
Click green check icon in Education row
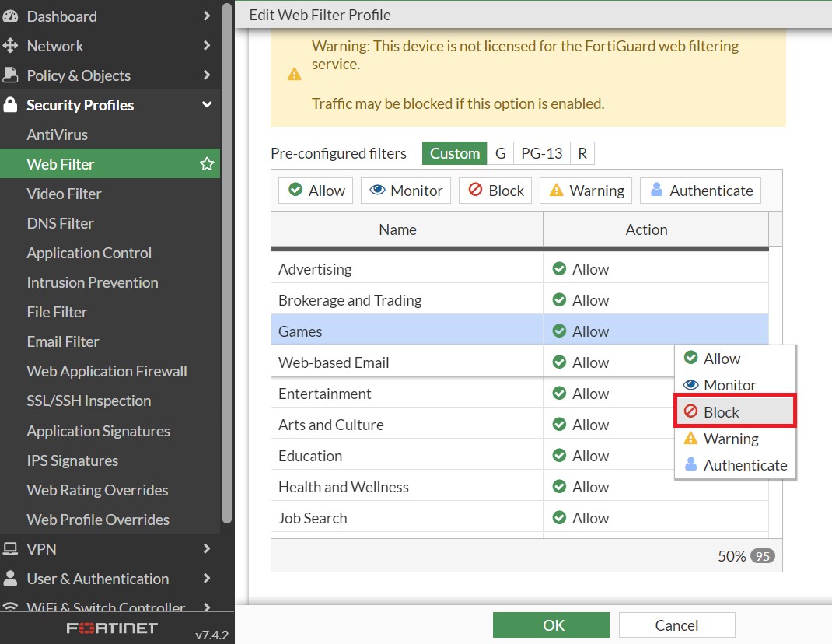pyautogui.click(x=559, y=456)
